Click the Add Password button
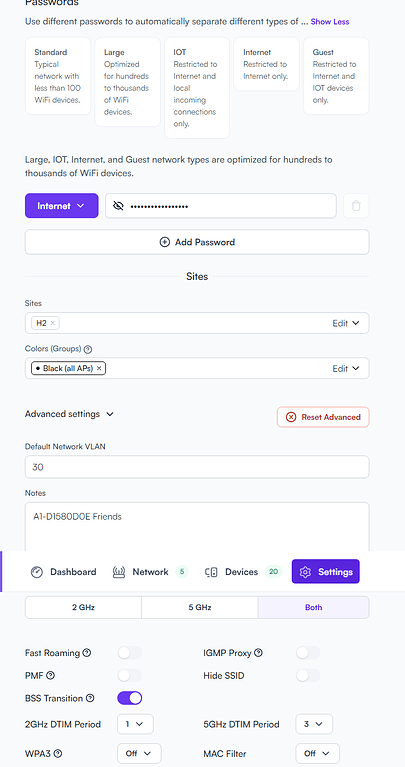 coord(197,242)
